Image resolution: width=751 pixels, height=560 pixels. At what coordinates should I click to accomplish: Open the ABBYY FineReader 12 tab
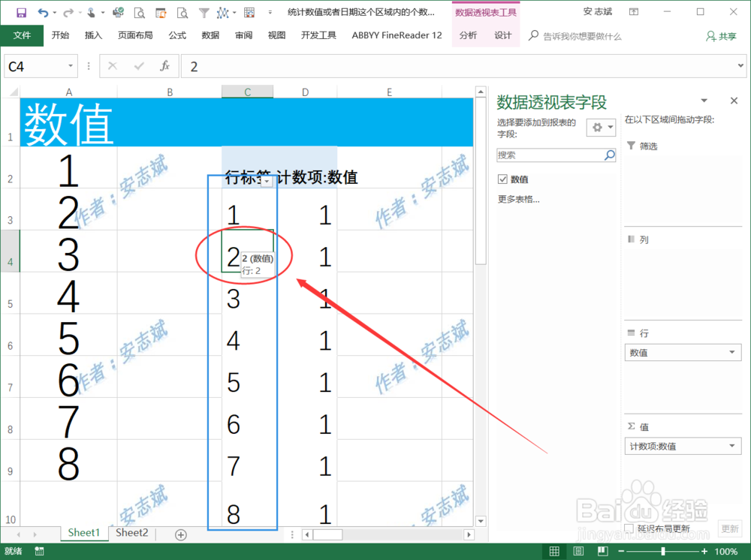[397, 35]
